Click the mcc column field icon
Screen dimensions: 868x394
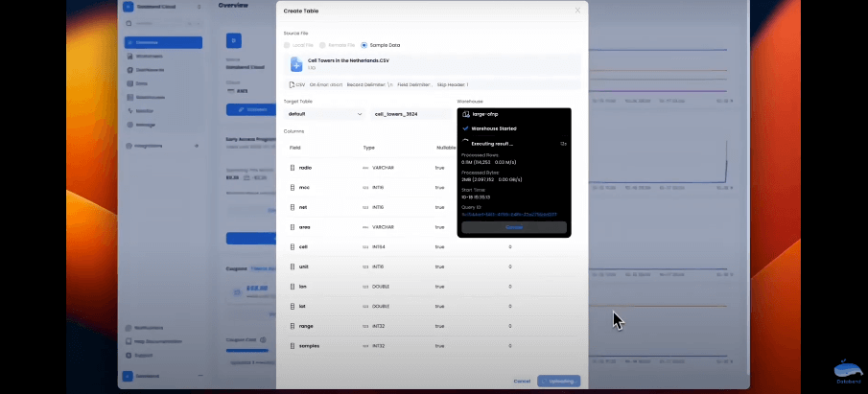(x=293, y=187)
